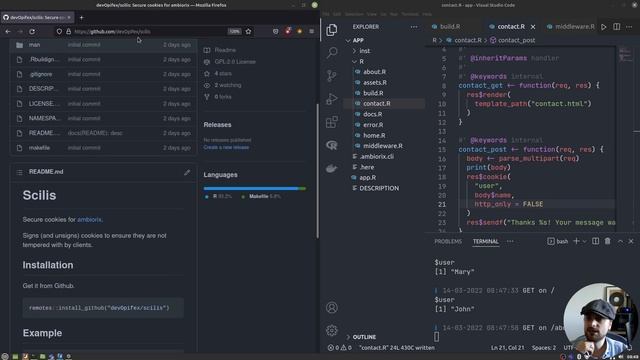Open error.R in the file tree
The image size is (640, 360).
(373, 125)
